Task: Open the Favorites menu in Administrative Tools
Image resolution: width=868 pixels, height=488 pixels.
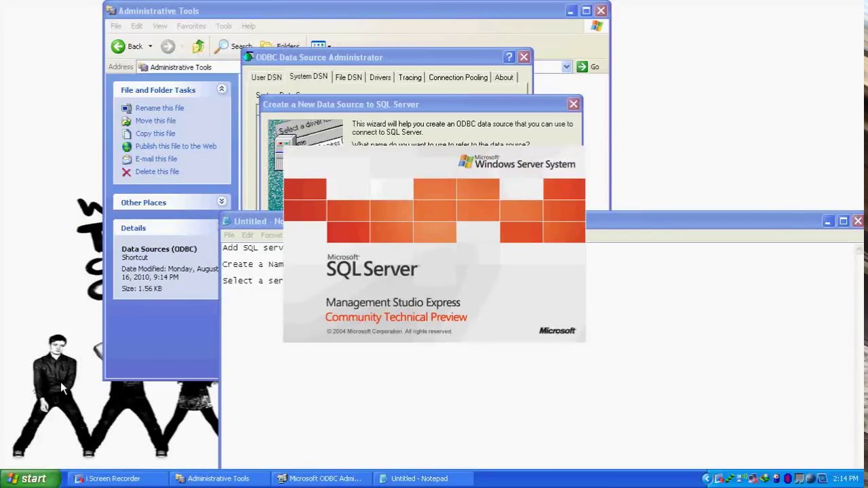Action: pyautogui.click(x=191, y=26)
